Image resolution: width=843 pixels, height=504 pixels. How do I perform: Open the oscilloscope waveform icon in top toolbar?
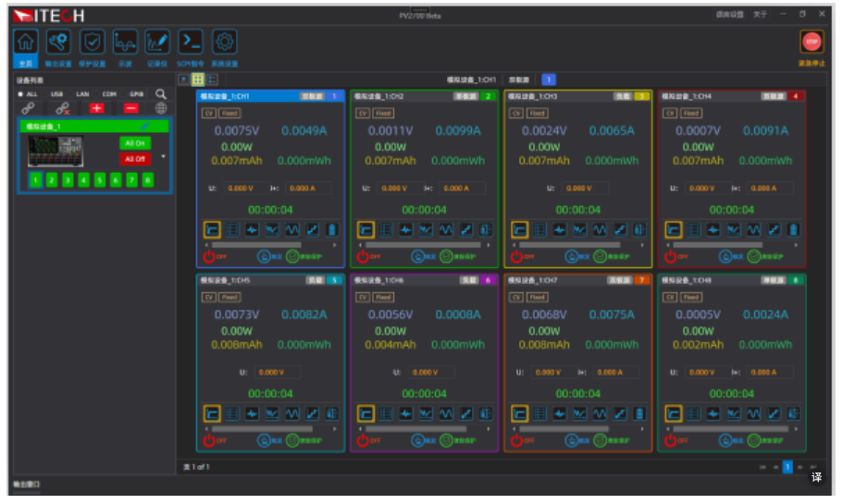pos(125,43)
